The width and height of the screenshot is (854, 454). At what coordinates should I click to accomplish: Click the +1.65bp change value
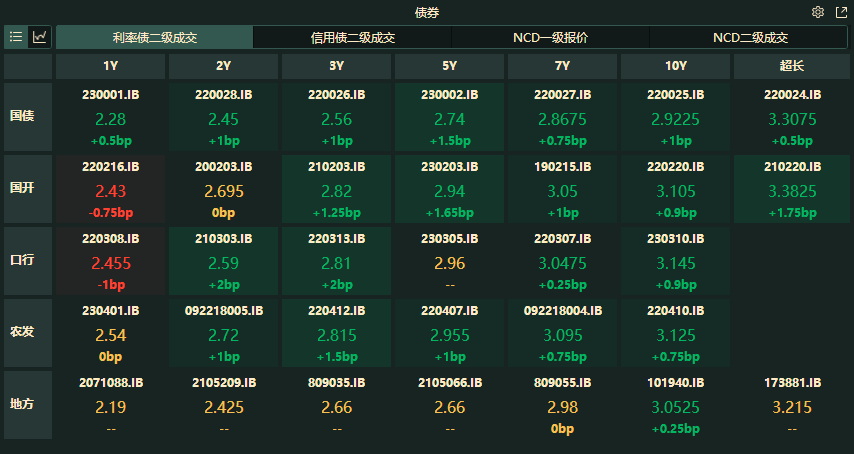pyautogui.click(x=449, y=213)
